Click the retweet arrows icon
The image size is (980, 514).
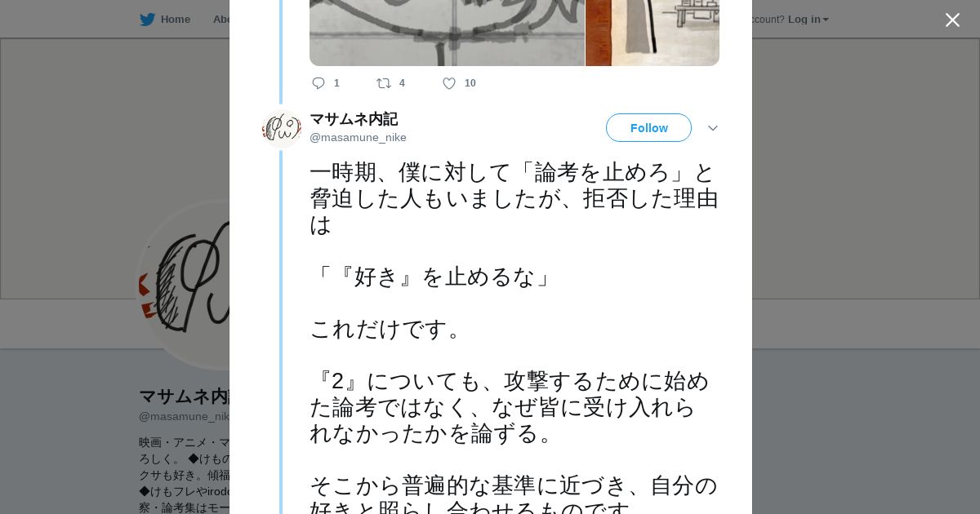tap(384, 83)
